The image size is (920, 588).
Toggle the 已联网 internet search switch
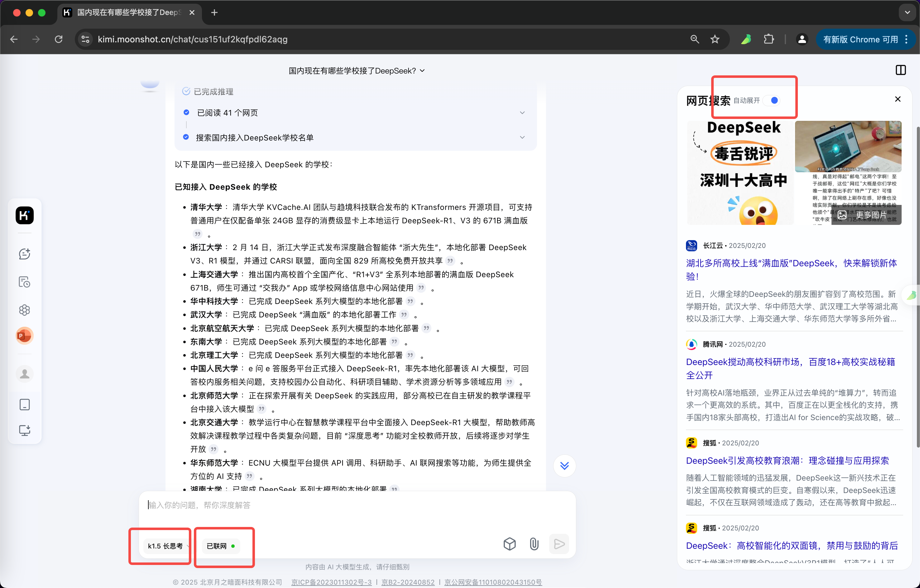click(x=221, y=546)
